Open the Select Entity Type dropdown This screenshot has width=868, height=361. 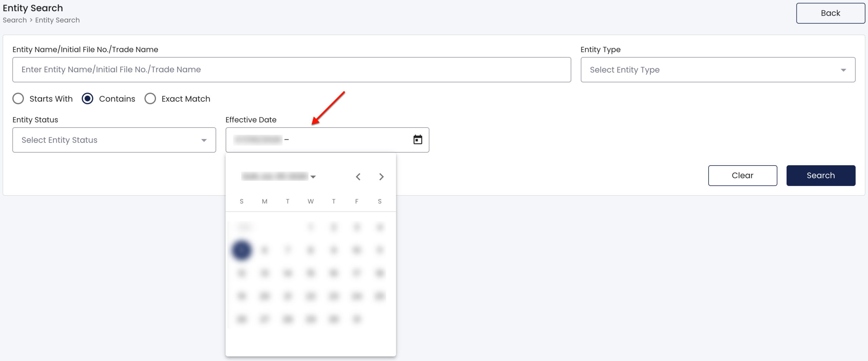coord(718,70)
